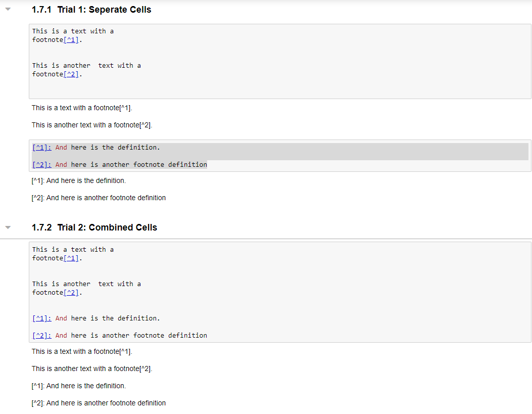Viewport: 532px width, 414px height.
Task: Collapse the 1.7.2 Trial 2 section arrow
Action: (8, 227)
